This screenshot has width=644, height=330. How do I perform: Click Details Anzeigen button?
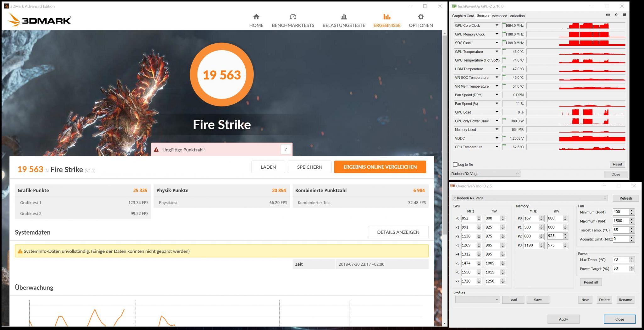tap(398, 232)
